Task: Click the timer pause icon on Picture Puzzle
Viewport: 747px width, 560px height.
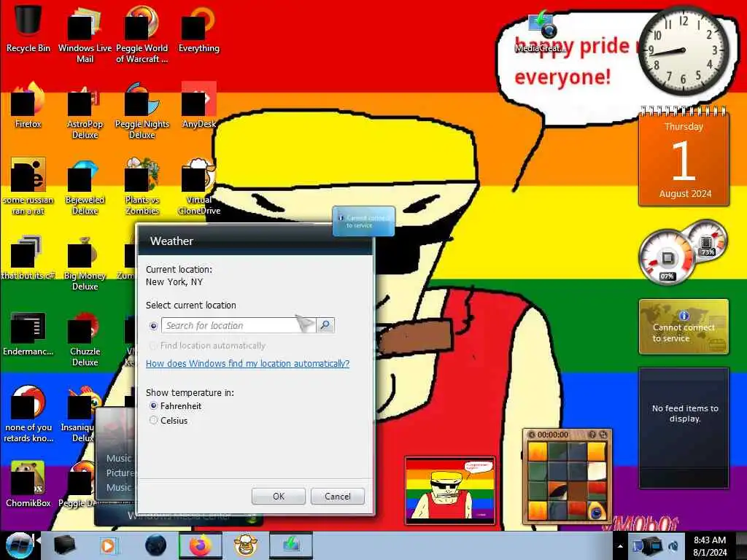Action: 532,435
